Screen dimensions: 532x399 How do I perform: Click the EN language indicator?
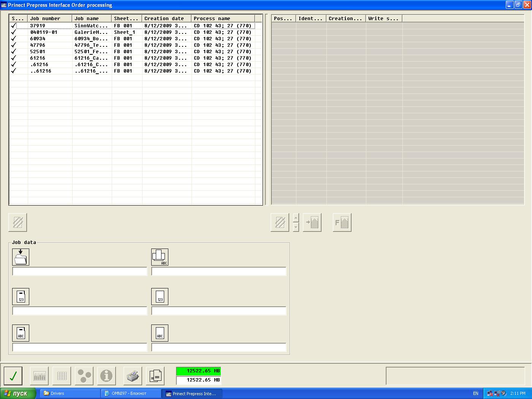coord(476,393)
